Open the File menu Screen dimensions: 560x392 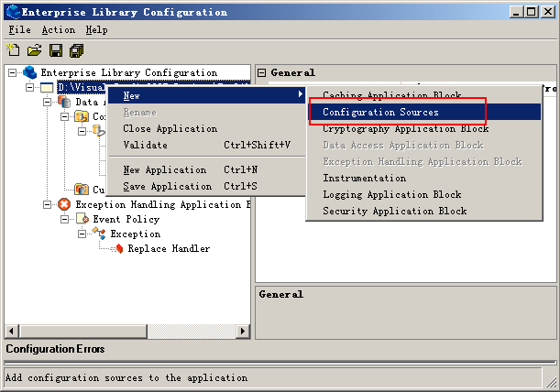(x=19, y=29)
